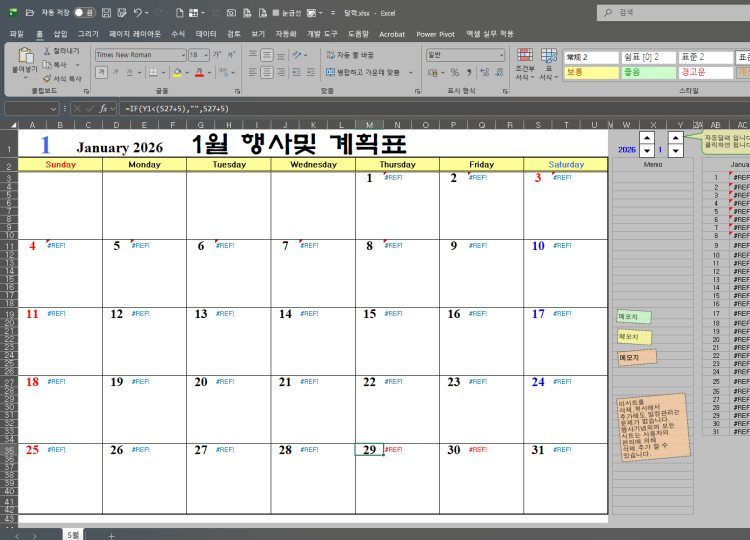This screenshot has height=540, width=750.
Task: Click the decrease decimal icon
Action: pos(499,72)
